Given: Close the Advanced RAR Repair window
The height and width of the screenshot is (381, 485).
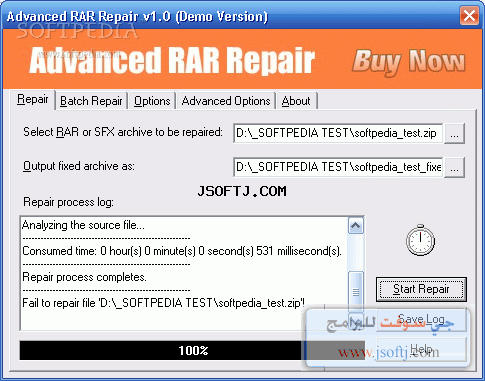Looking at the screenshot, I should click(469, 15).
